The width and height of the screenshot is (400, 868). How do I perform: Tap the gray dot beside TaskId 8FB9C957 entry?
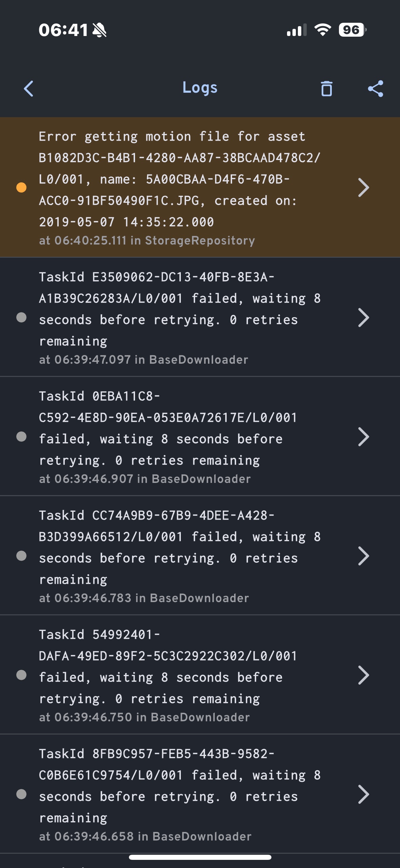click(x=21, y=794)
